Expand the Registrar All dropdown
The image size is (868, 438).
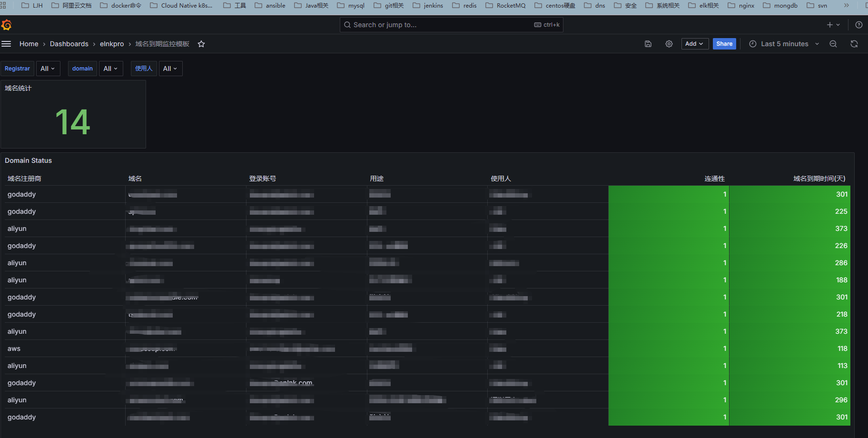tap(48, 69)
